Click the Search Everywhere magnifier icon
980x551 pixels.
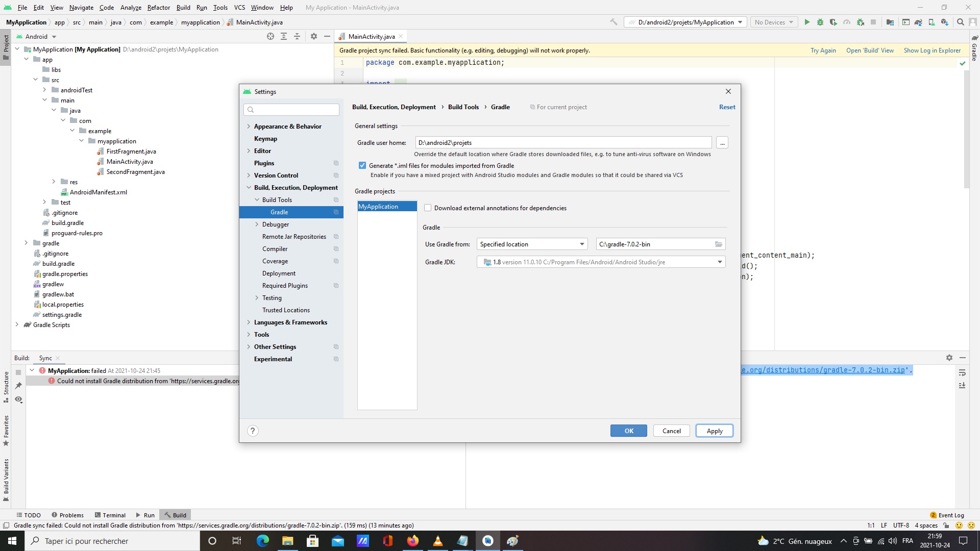pyautogui.click(x=961, y=22)
